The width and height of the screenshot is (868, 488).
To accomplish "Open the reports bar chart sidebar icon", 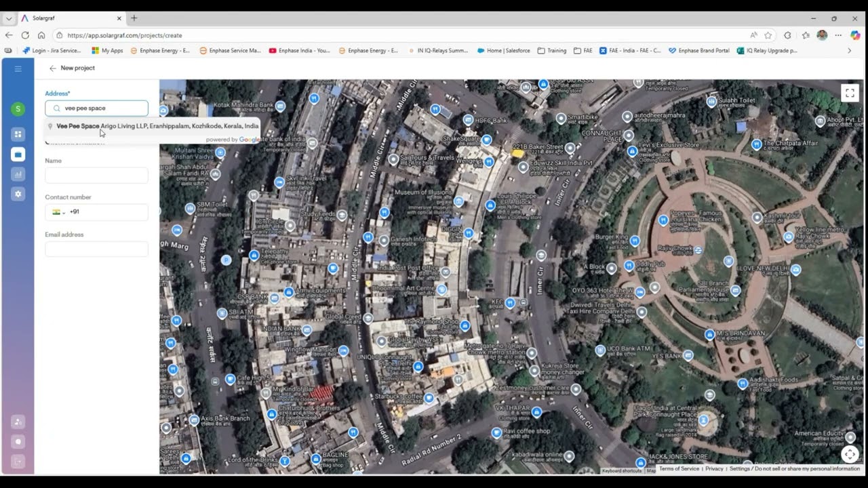I will 18,174.
